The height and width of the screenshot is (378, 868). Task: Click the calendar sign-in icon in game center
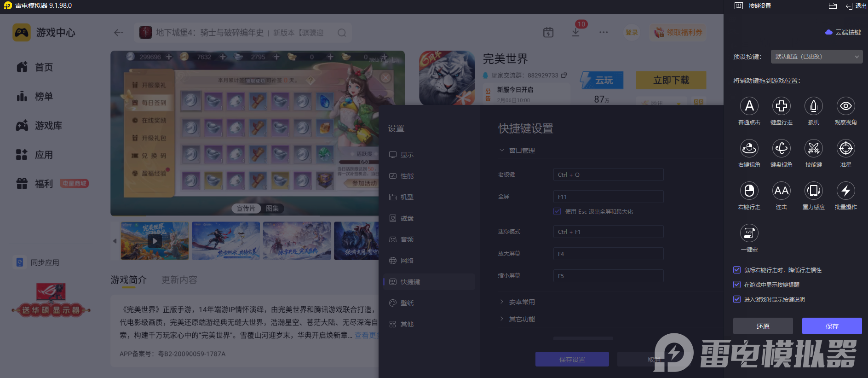(x=548, y=32)
